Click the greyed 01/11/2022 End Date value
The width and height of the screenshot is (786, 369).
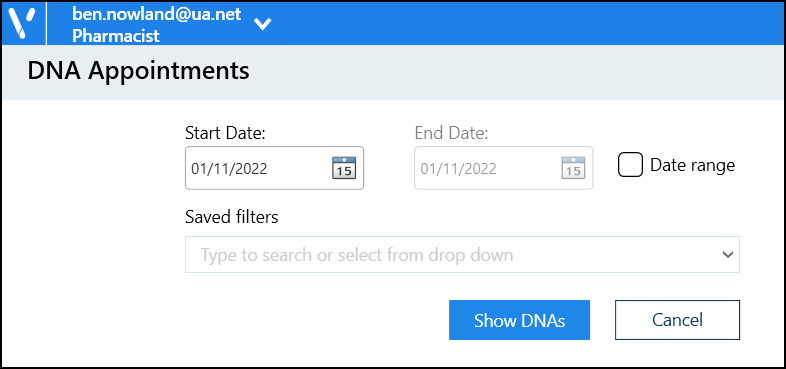[458, 169]
